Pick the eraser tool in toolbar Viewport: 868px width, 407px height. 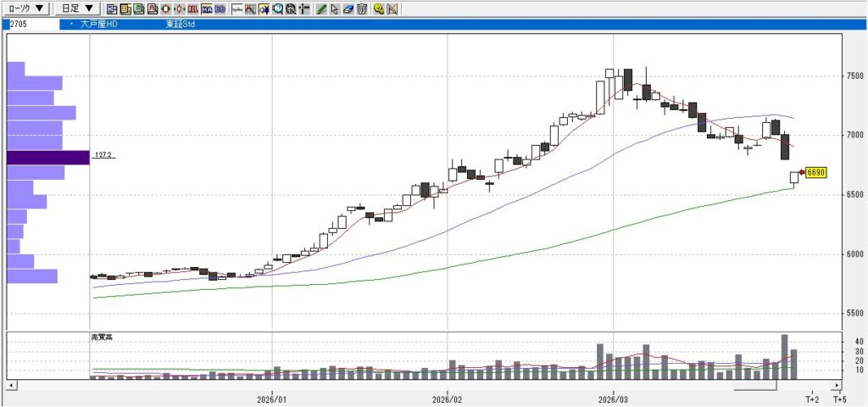point(348,9)
